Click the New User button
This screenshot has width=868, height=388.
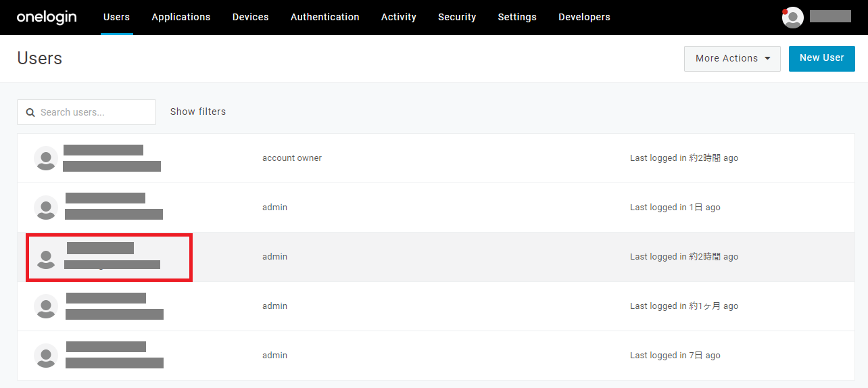pos(822,58)
